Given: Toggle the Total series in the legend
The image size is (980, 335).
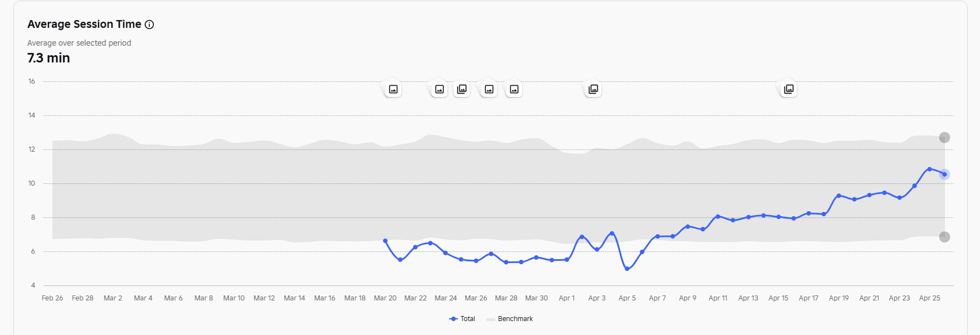Looking at the screenshot, I should click(462, 319).
